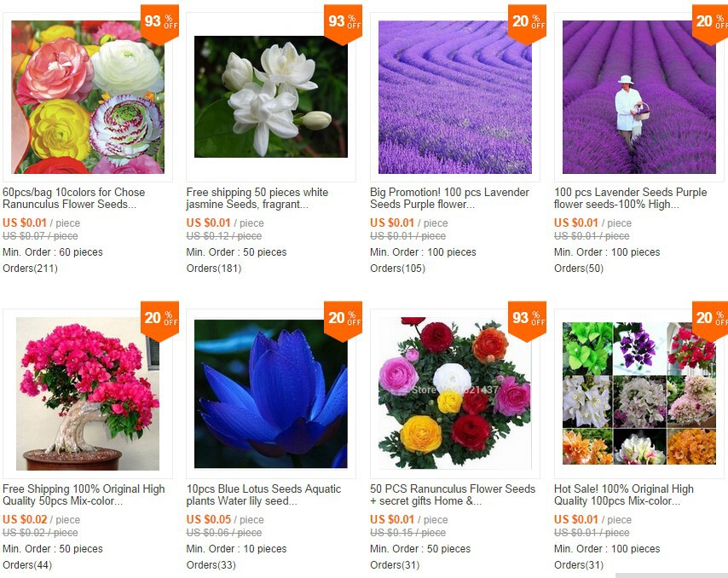The image size is (728, 578).
Task: Click the 20% OFF badge on Big Promotion lavender
Action: [527, 24]
